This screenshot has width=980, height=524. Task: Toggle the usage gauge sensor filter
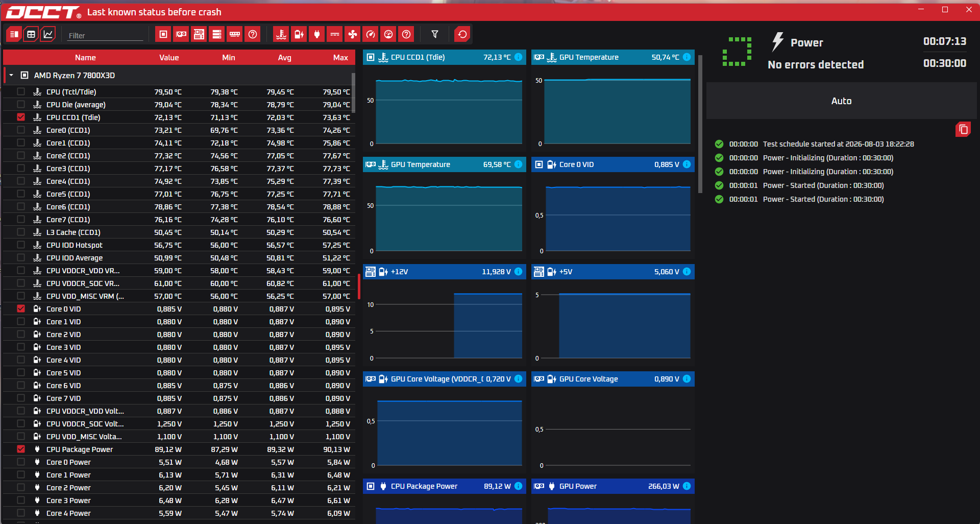388,34
